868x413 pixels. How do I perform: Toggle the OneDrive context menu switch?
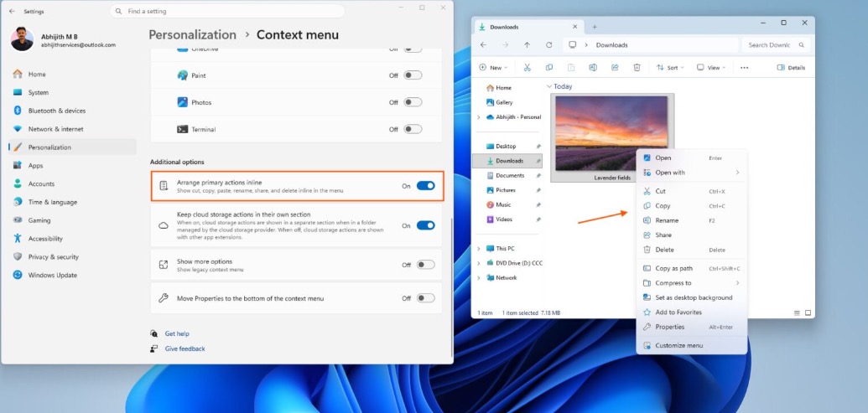(x=413, y=49)
